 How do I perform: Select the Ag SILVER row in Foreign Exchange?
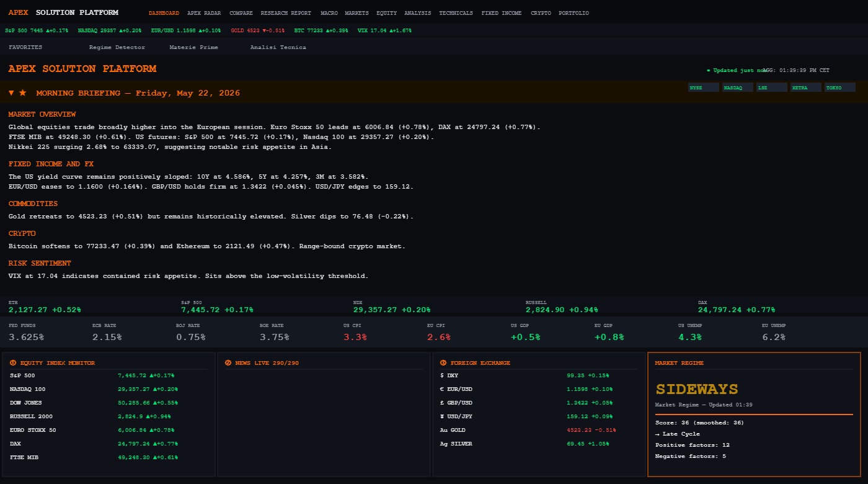click(x=538, y=444)
